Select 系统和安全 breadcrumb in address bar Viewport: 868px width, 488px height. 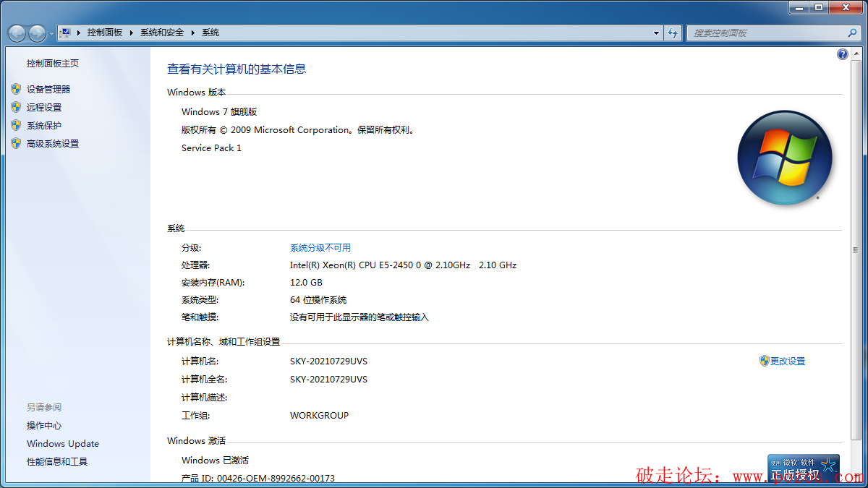(x=162, y=33)
